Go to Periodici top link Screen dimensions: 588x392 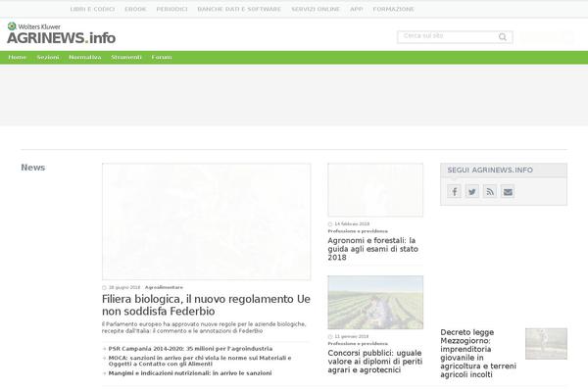[x=171, y=9]
